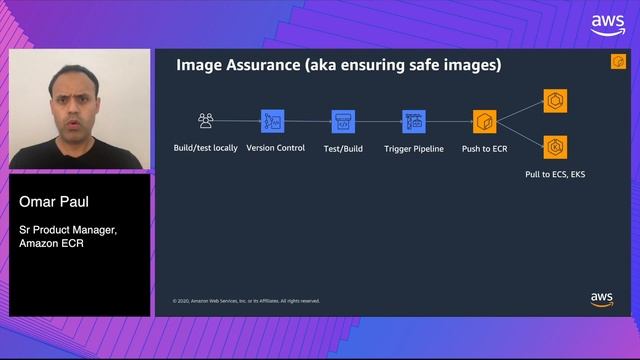Click the 'Test/Build' label
This screenshot has width=640, height=360.
pos(343,149)
